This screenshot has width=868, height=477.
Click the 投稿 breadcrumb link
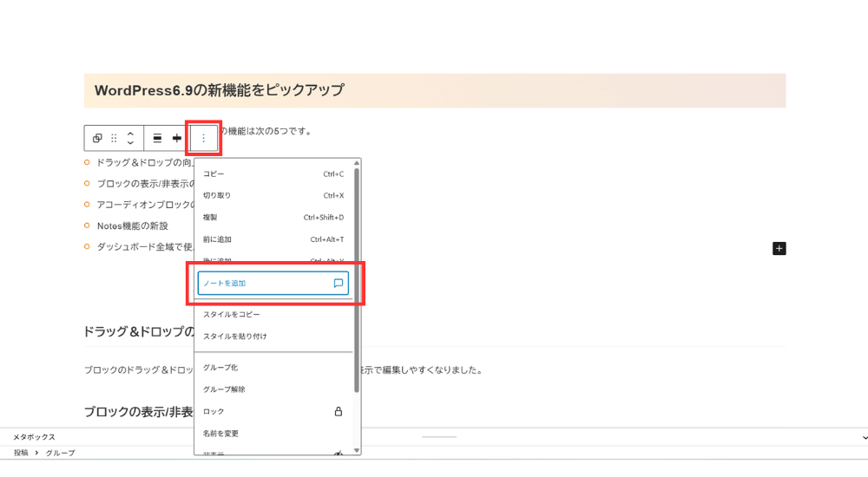point(21,453)
